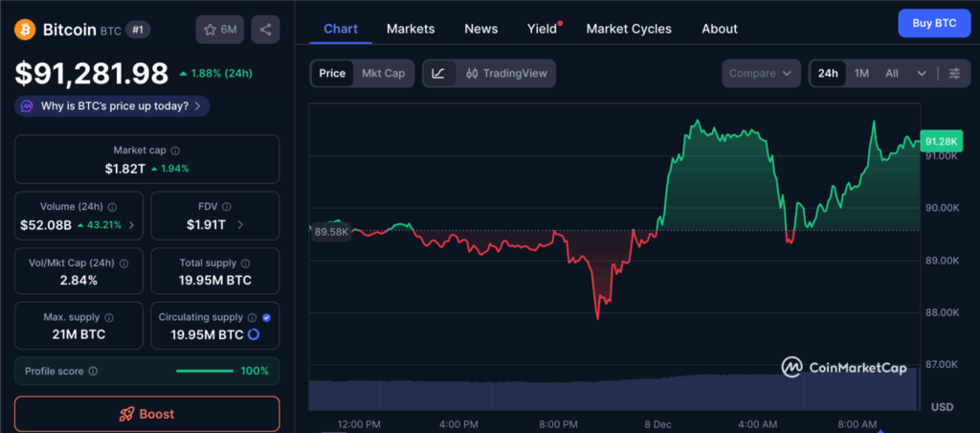Image resolution: width=980 pixels, height=433 pixels.
Task: Click the Profile score progress bar
Action: [205, 371]
